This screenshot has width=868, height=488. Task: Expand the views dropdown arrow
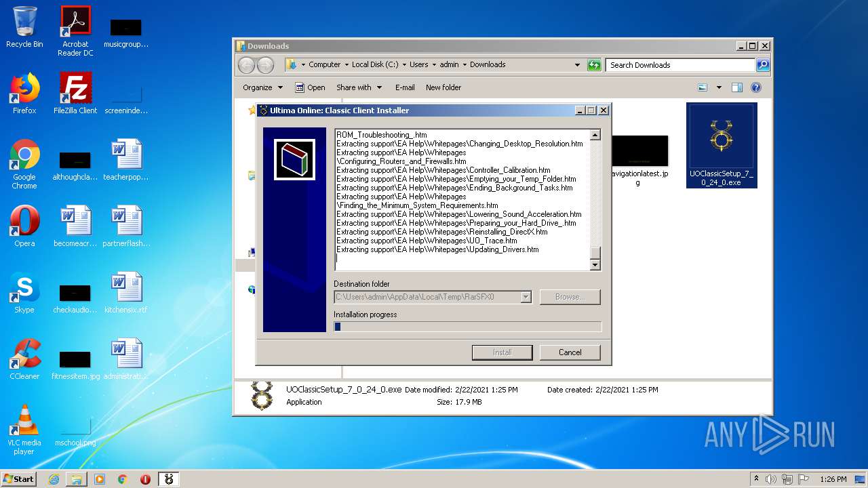click(x=719, y=87)
